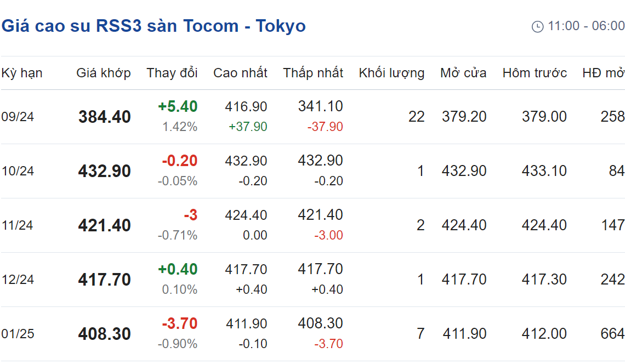Viewport: 625px width, 364px height.
Task: Click the clock icon beside trading hours
Action: click(x=537, y=27)
